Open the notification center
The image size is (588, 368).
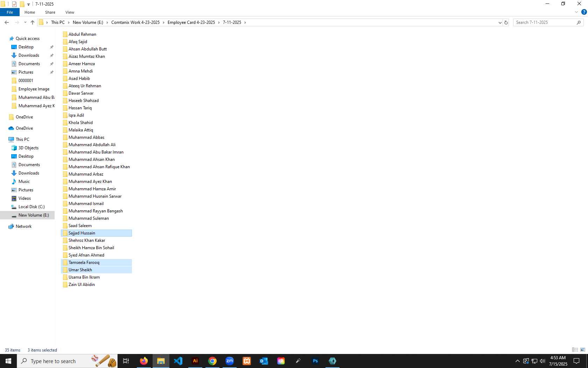(576, 361)
